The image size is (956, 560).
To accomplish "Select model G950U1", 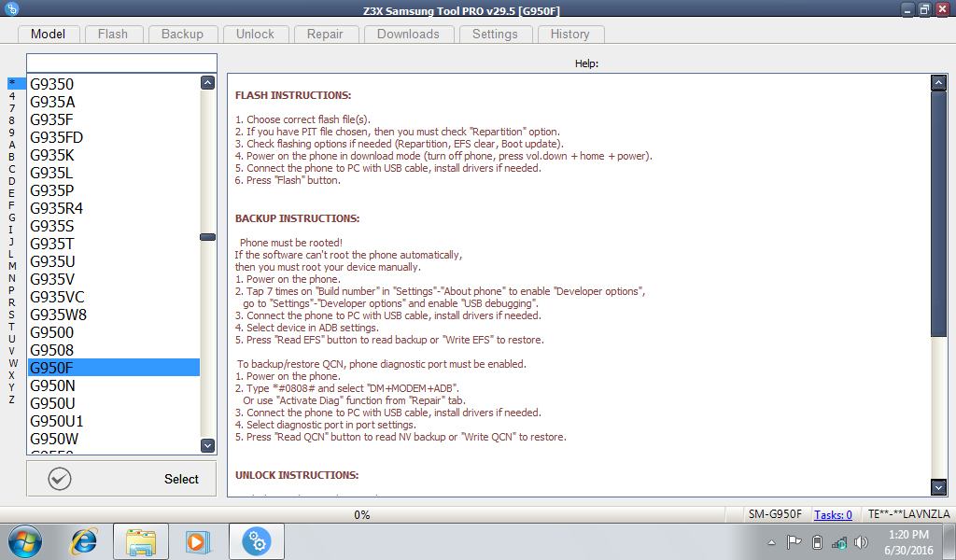I will [x=114, y=420].
